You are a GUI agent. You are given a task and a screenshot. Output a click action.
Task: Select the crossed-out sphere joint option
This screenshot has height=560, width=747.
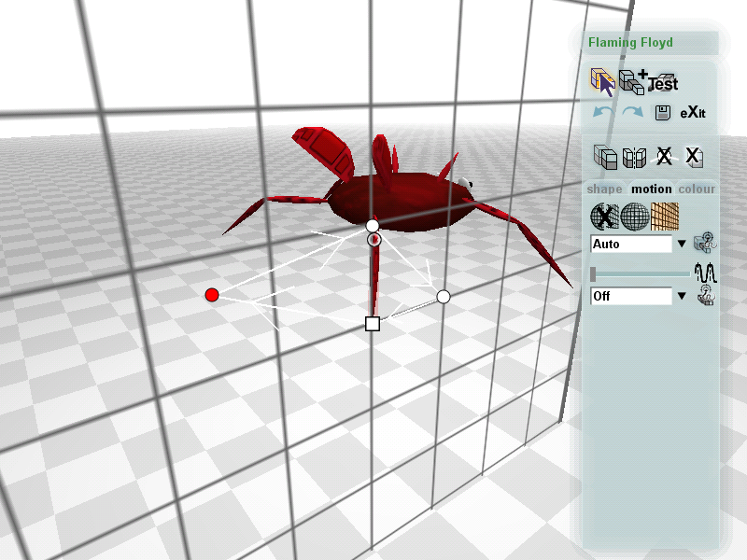tap(604, 217)
